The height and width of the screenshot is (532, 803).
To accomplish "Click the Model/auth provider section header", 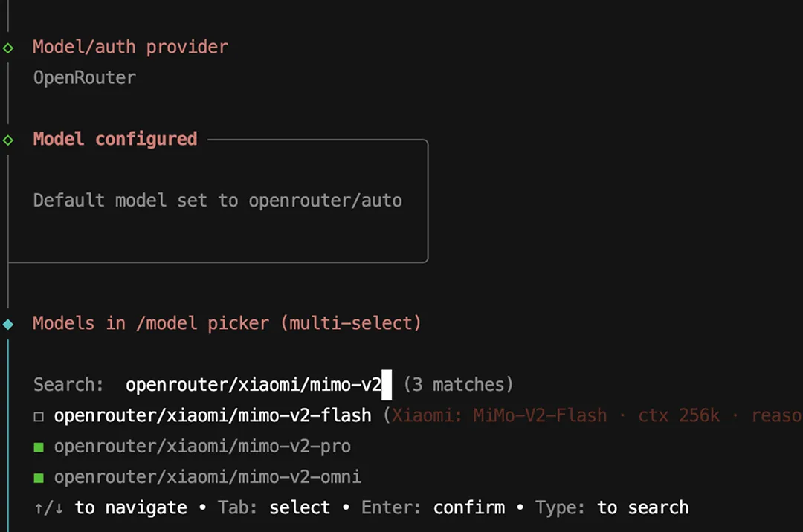I will pyautogui.click(x=130, y=47).
